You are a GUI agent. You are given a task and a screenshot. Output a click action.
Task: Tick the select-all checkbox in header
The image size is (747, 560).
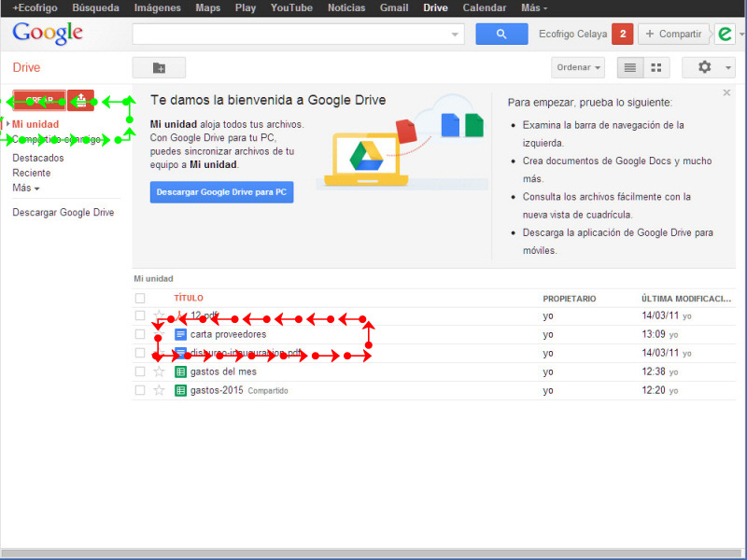[x=139, y=298]
